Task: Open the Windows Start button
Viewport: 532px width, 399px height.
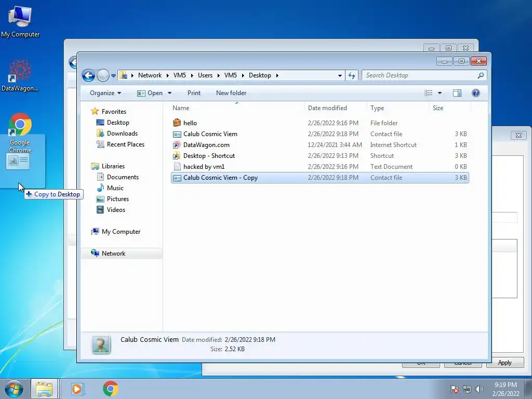Action: click(x=14, y=389)
